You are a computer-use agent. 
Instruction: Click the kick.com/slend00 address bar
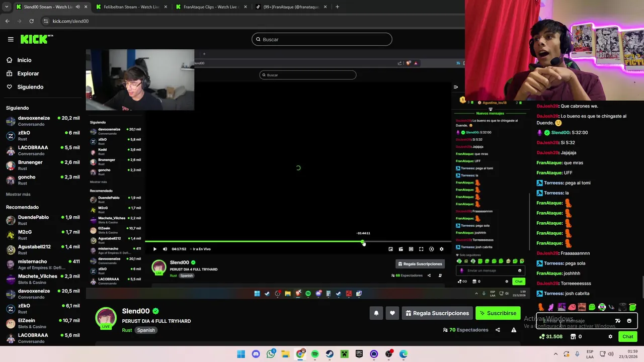click(x=252, y=21)
